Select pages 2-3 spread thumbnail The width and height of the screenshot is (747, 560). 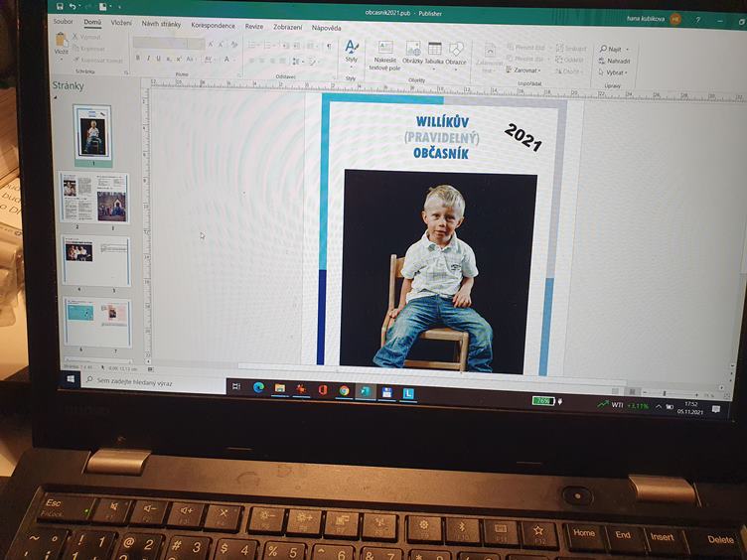pos(94,199)
